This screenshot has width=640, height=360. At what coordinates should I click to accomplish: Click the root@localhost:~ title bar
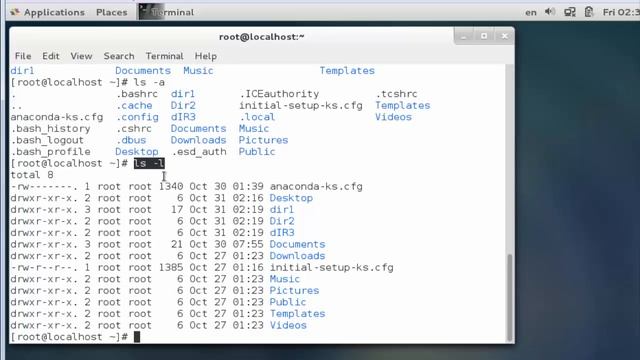261,37
